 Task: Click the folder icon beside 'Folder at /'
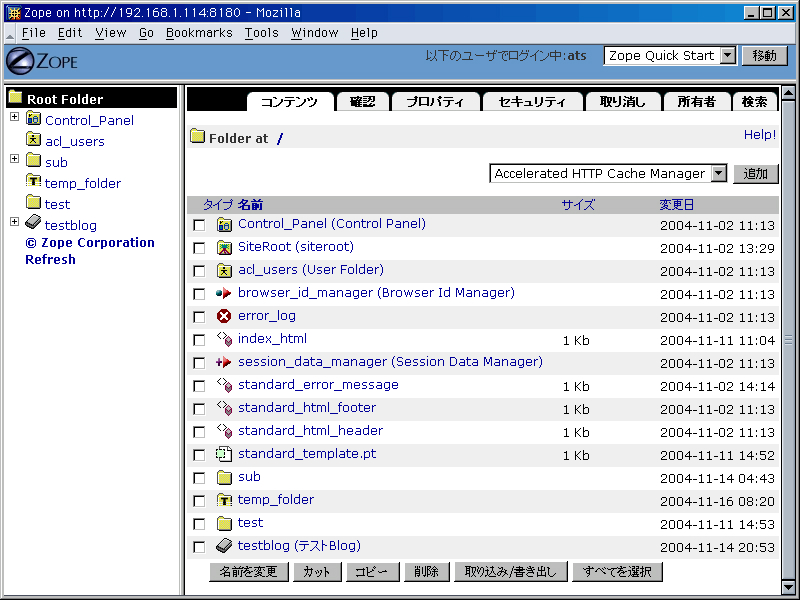[x=197, y=136]
